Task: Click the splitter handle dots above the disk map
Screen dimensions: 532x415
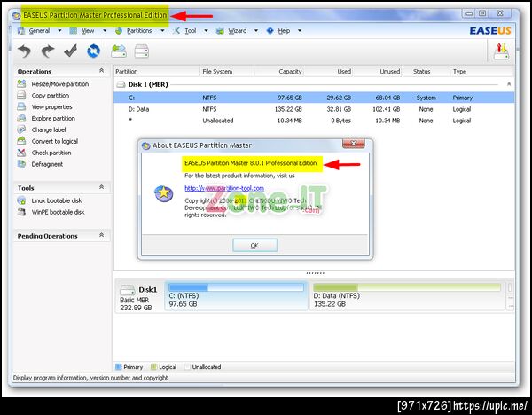Action: 315,273
